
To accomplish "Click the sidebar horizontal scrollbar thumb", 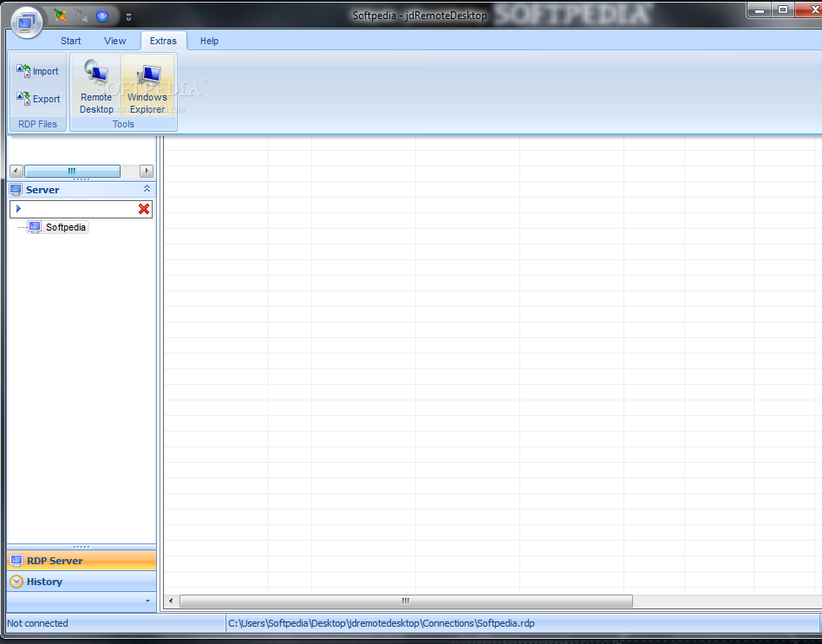I will point(72,171).
